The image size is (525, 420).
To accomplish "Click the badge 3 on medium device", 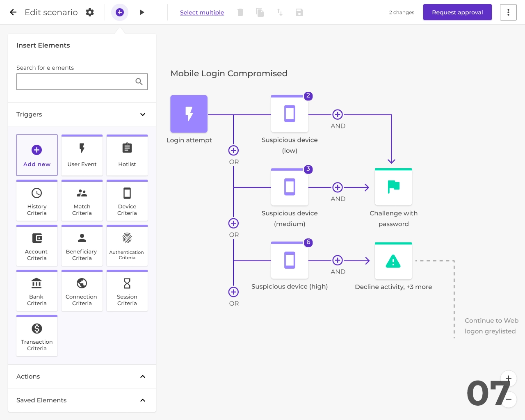I will click(308, 169).
